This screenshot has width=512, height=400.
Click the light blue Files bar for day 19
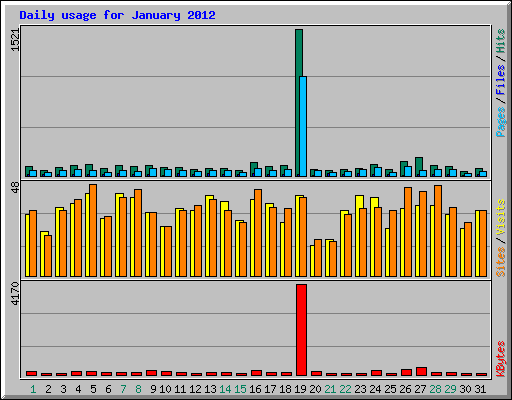(303, 126)
